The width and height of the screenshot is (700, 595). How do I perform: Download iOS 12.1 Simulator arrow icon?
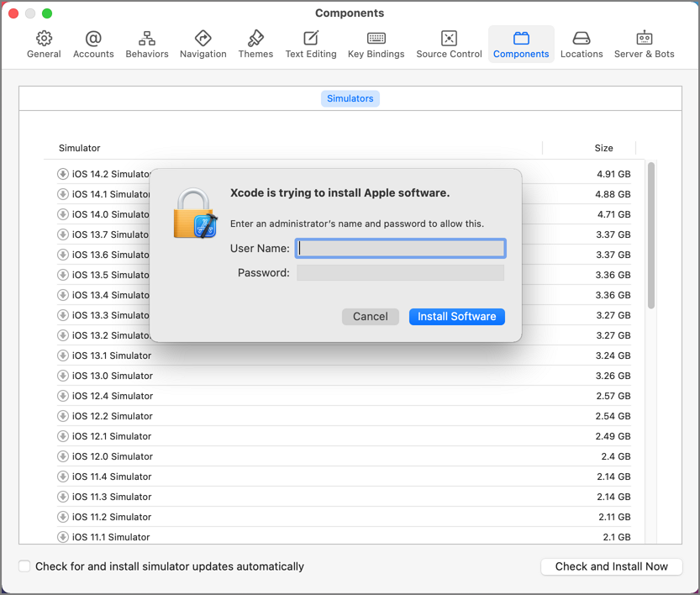click(63, 436)
